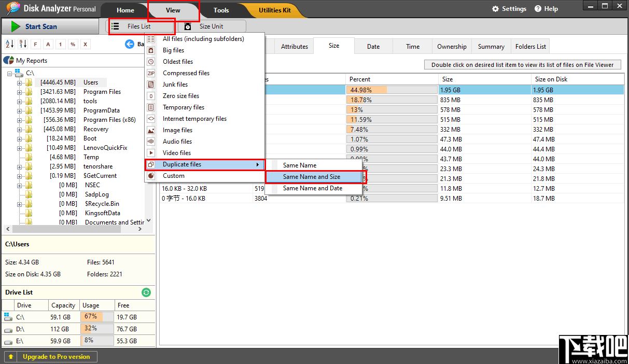Toggle the percent sign sort option
Screen dimensions: 629x364
pyautogui.click(x=73, y=44)
